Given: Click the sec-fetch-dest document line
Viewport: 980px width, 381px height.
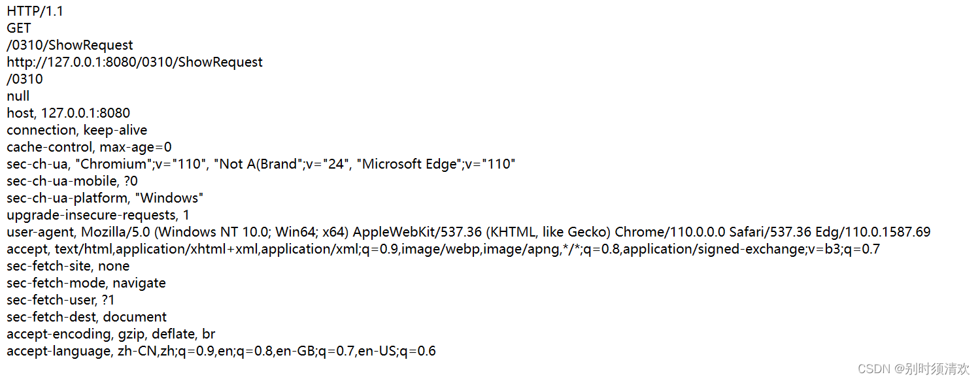Looking at the screenshot, I should [87, 317].
